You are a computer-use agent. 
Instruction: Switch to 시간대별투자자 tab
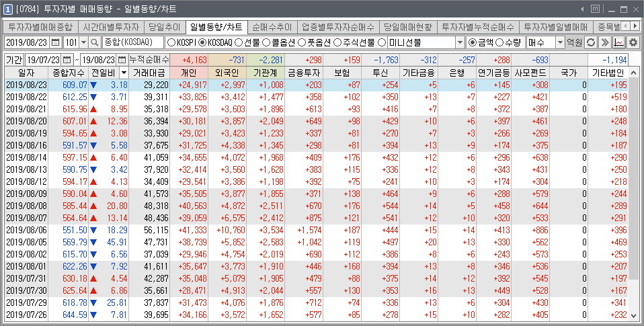(x=111, y=28)
